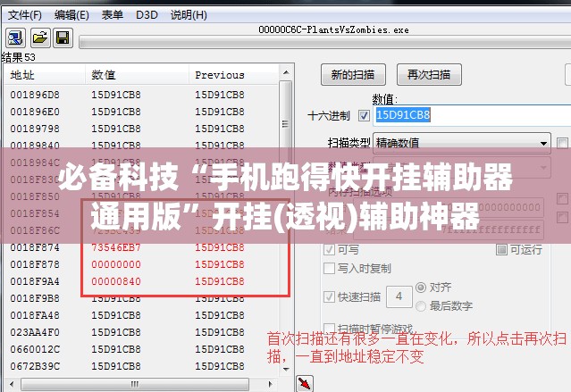Toggle the 快速扫描 fast scan checkbox
This screenshot has height=392, width=571.
pos(329,296)
